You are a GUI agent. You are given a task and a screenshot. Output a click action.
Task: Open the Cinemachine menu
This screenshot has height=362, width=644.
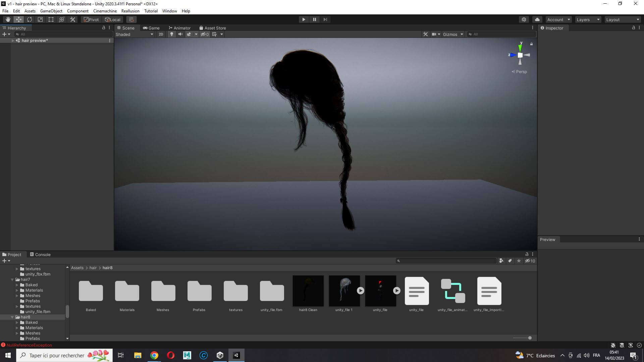105,11
